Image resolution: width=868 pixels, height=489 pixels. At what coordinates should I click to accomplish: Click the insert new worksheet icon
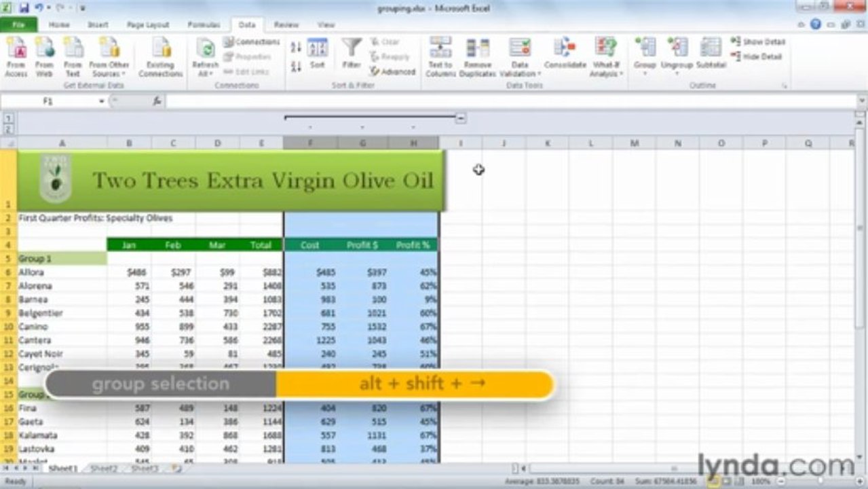(176, 468)
